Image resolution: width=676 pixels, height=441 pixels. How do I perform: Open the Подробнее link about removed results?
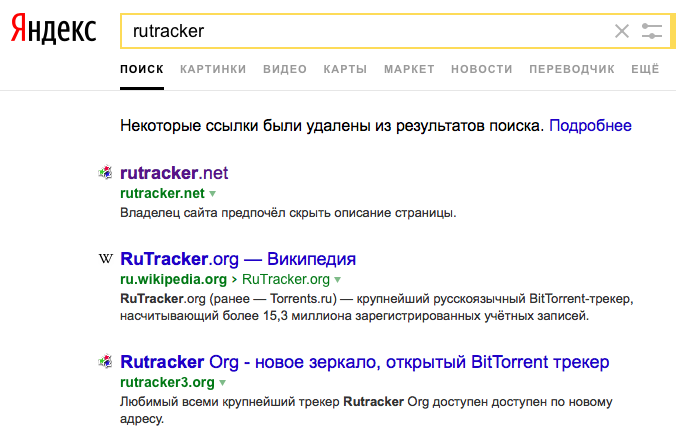click(590, 125)
